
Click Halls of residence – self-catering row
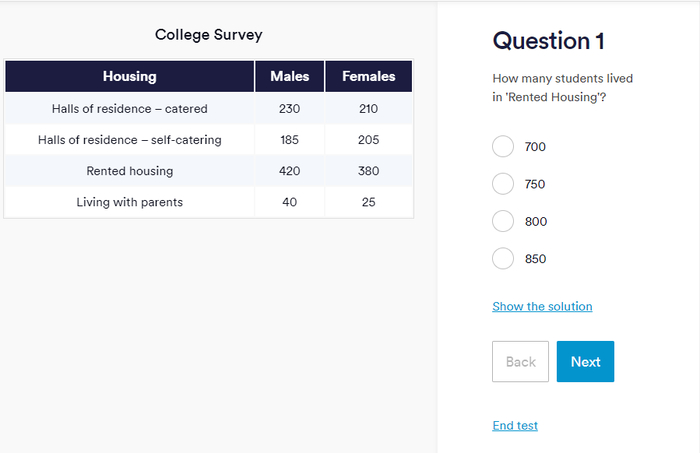[x=129, y=140]
